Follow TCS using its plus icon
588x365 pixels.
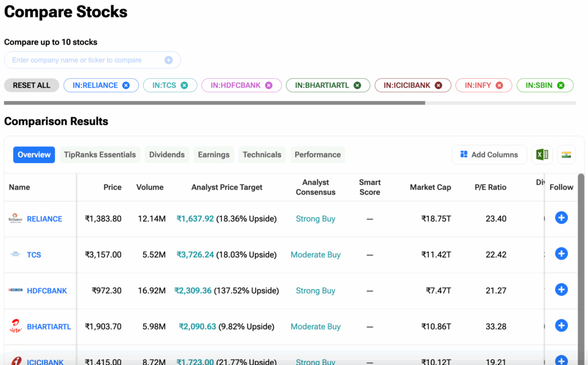point(561,254)
